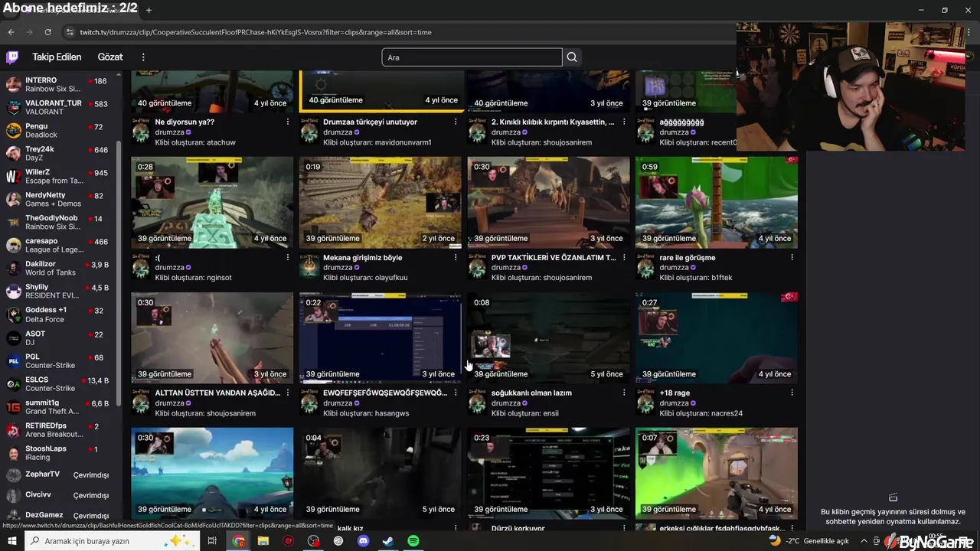Select the Pengu channel avatar
Image resolution: width=980 pixels, height=551 pixels.
[x=13, y=131]
